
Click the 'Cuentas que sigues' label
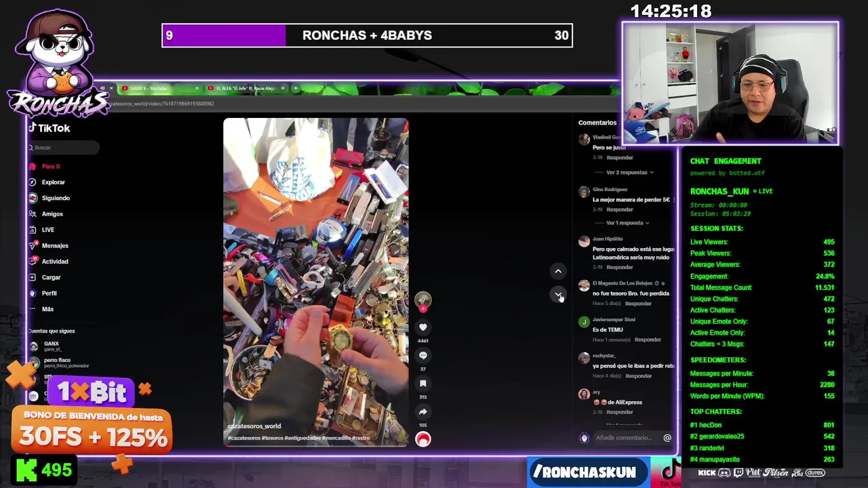(52, 331)
